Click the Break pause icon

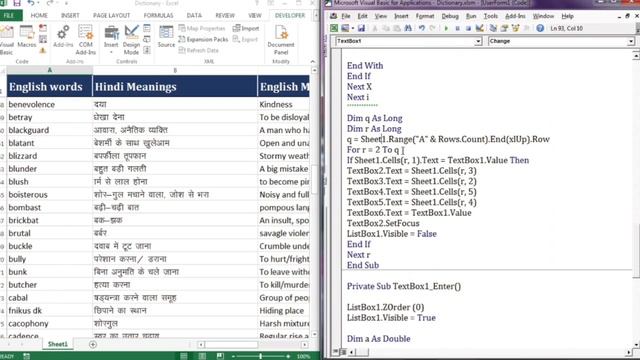coord(458,28)
